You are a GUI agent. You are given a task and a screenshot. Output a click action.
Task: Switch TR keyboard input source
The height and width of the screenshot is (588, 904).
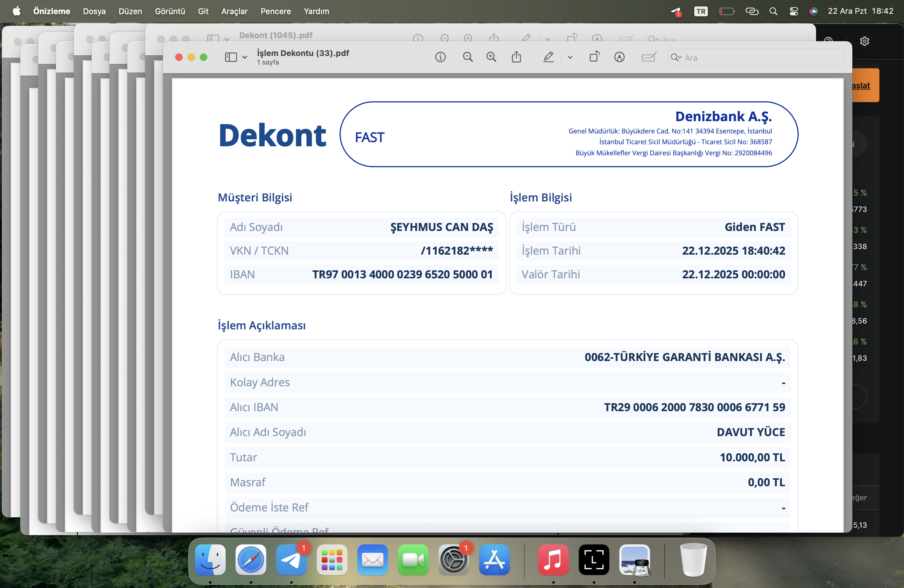click(x=701, y=11)
